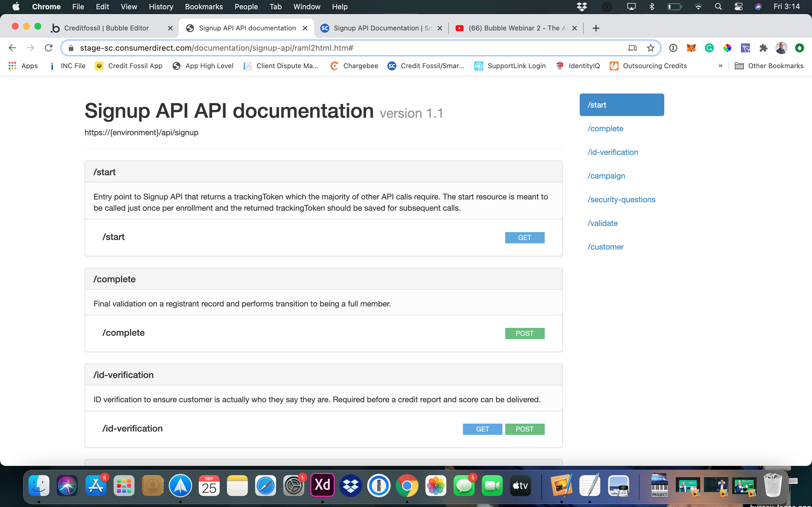
Task: Open the Bookmarks menu in menu bar
Action: pos(204,7)
